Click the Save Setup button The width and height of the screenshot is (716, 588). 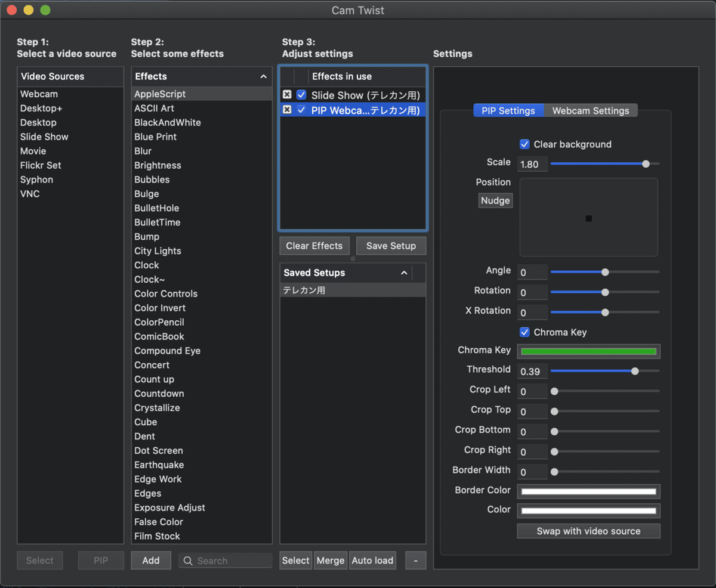pos(391,246)
